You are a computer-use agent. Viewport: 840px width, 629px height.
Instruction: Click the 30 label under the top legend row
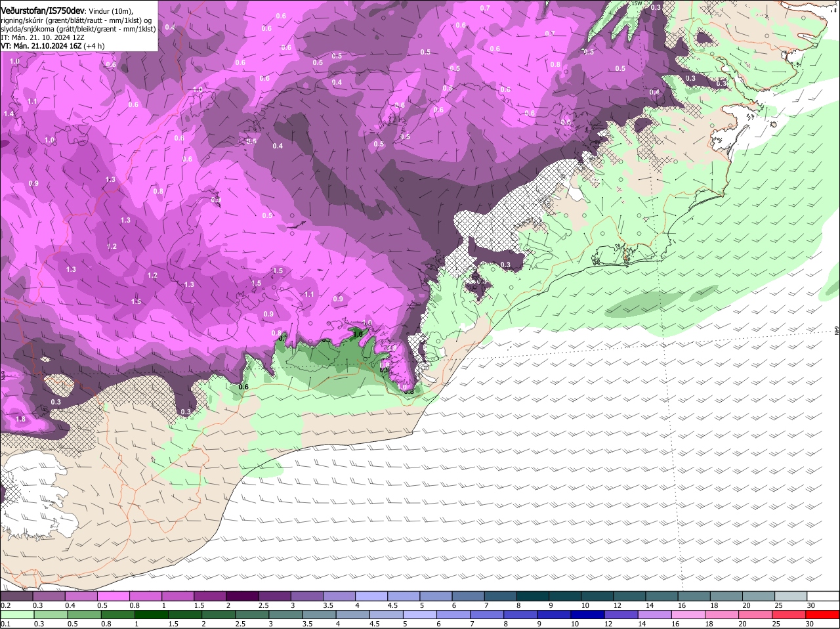pos(811,605)
